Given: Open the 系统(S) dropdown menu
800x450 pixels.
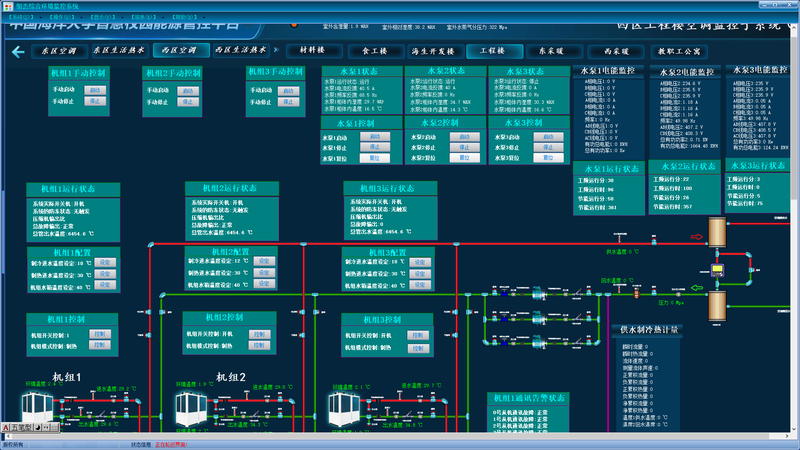Looking at the screenshot, I should [22, 17].
